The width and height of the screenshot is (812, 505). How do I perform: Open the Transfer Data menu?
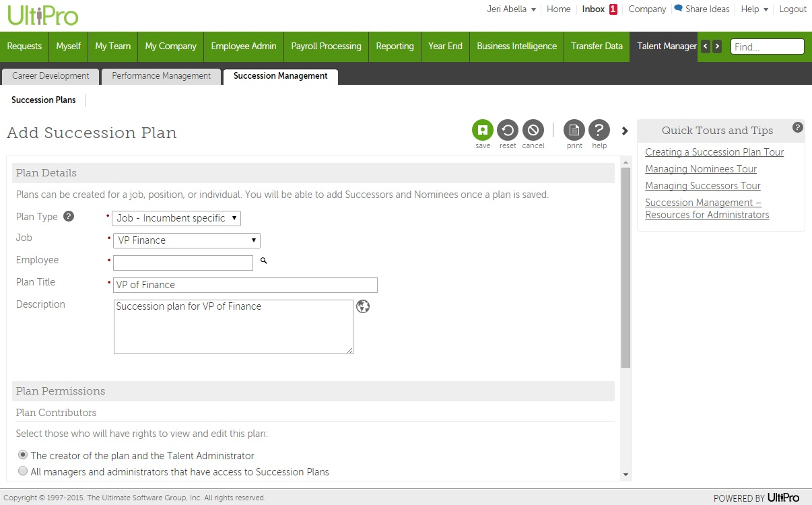[x=597, y=46]
